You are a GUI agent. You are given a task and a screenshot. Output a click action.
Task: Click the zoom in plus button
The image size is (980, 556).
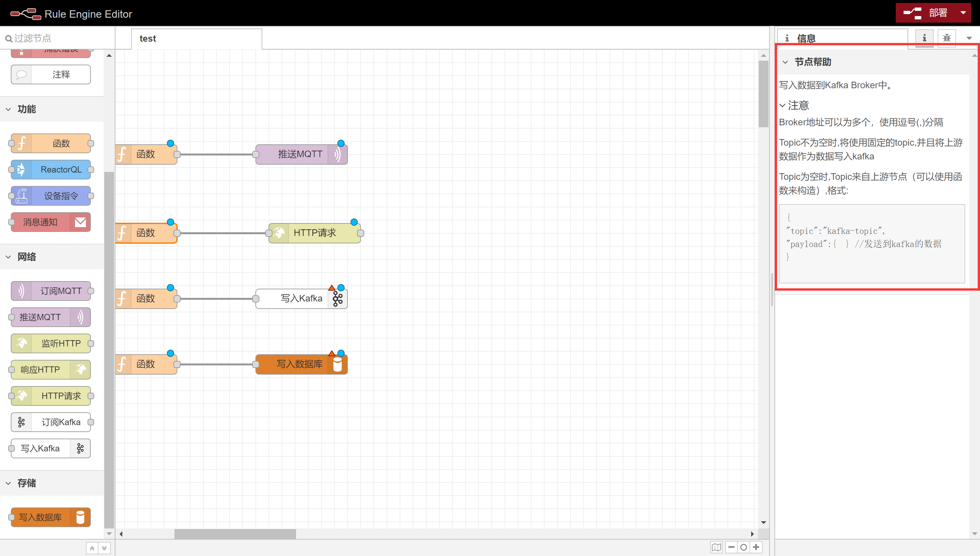[756, 547]
